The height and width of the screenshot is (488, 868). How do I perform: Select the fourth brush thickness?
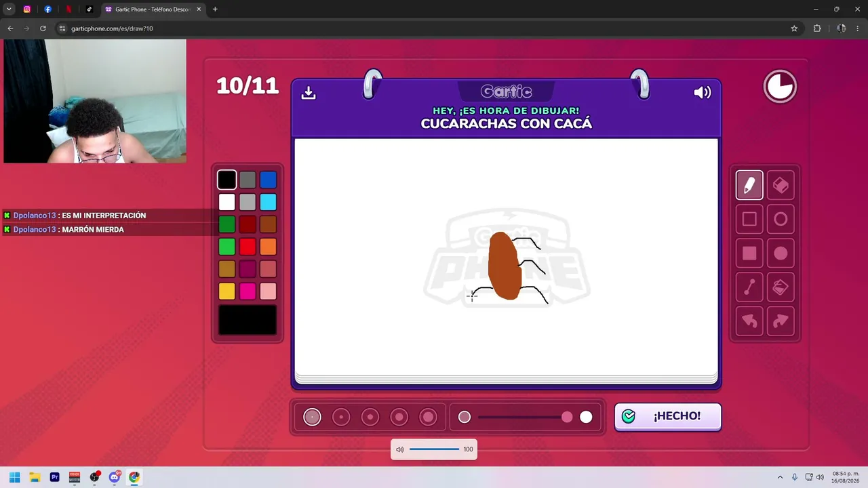(399, 417)
